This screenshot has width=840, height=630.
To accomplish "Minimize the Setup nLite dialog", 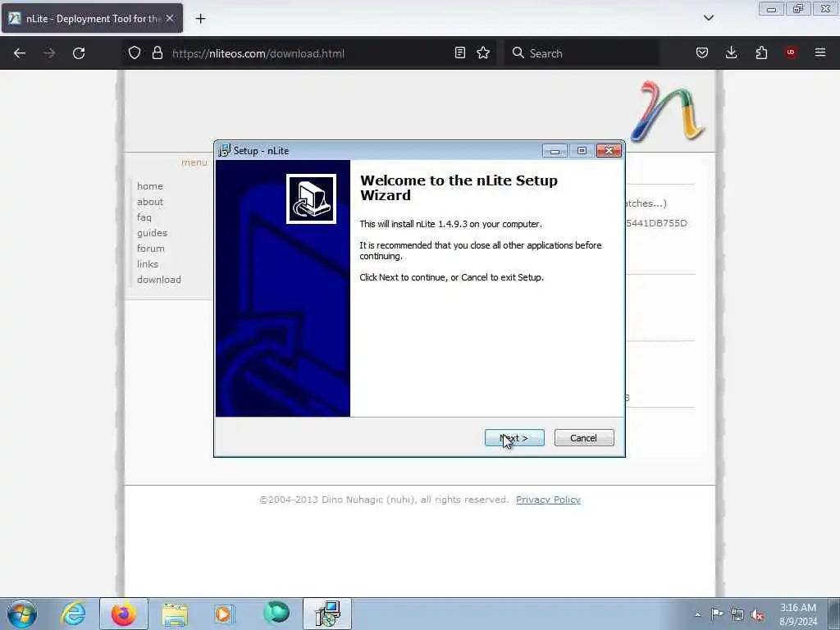I will click(555, 151).
